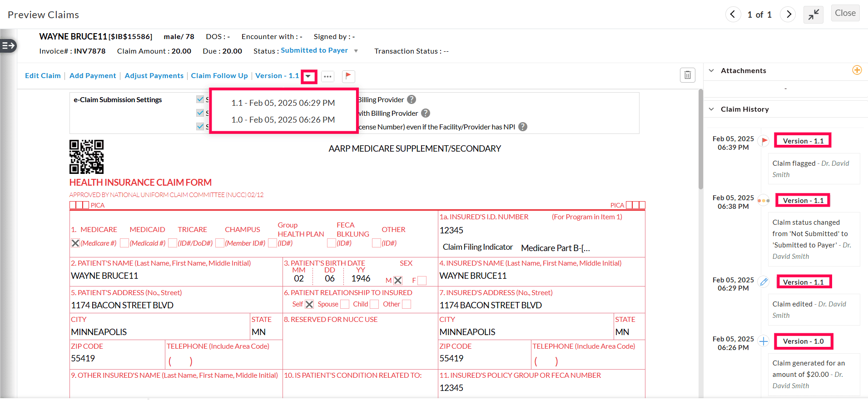Click pencil icon for Claim edited entry
The height and width of the screenshot is (400, 868).
pos(764,282)
